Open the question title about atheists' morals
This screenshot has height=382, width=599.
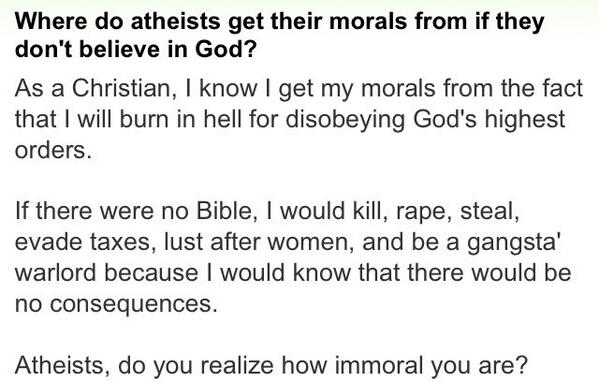[279, 35]
